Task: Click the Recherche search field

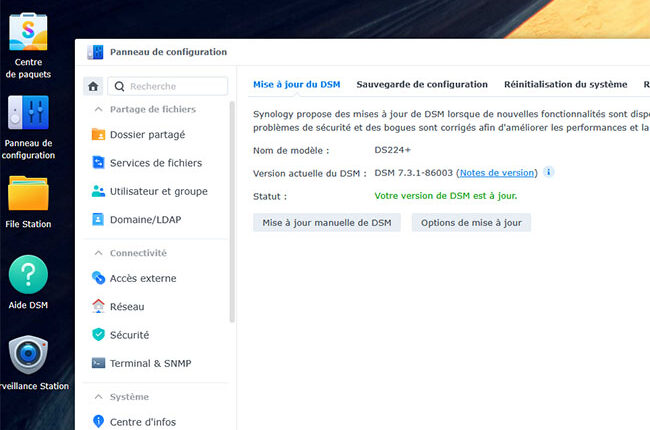Action: point(168,86)
